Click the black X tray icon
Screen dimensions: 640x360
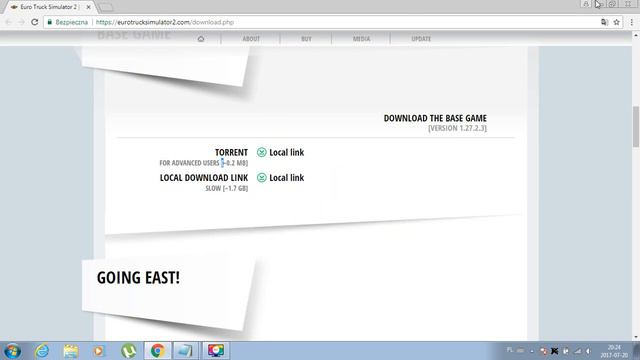[554, 351]
